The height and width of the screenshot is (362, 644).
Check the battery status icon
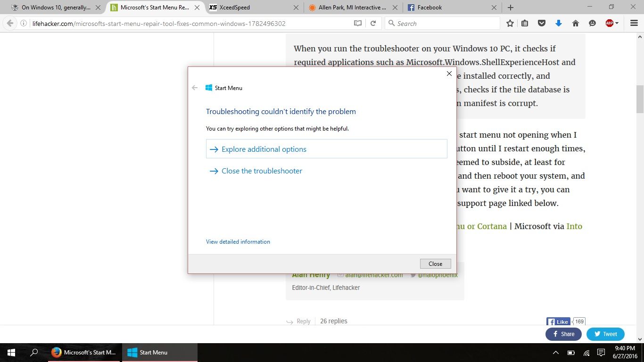tap(571, 353)
